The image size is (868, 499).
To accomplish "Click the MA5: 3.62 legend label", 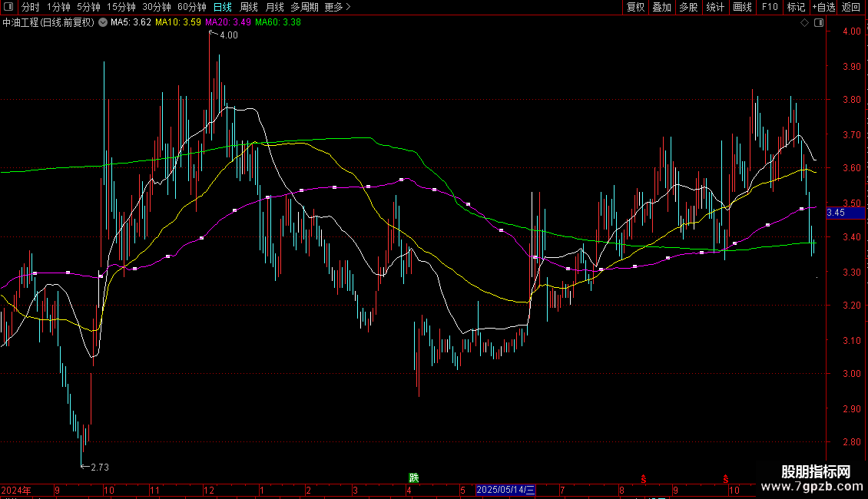I will [131, 22].
